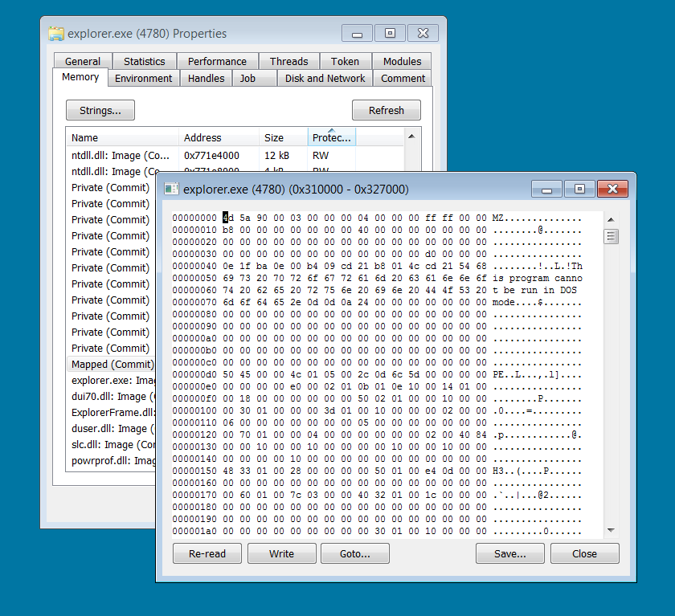Switch to the Statistics tab
Viewport: 675px width, 616px height.
coord(144,62)
